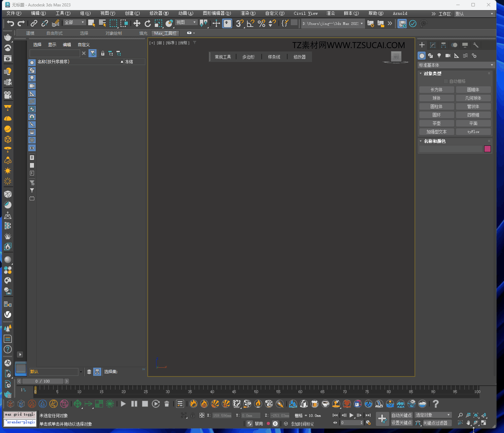The height and width of the screenshot is (433, 504).
Task: Collapse the 对象类型 rollout
Action: [432, 73]
